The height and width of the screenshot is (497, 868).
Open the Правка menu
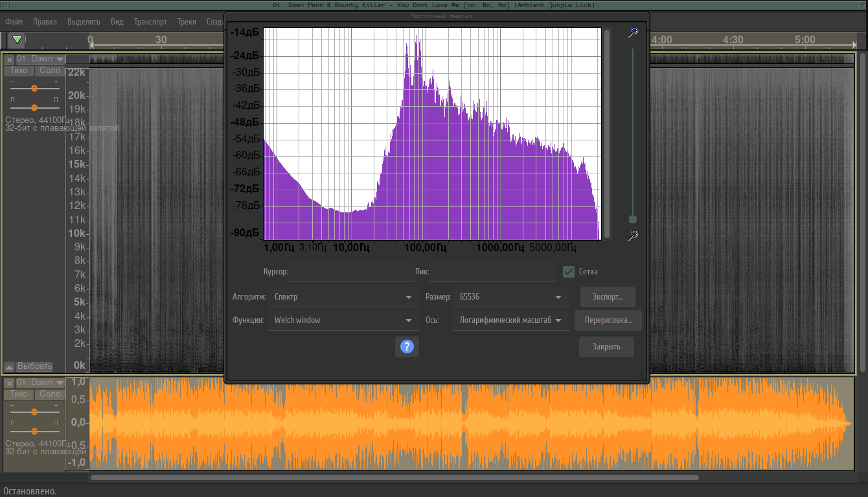pyautogui.click(x=45, y=21)
